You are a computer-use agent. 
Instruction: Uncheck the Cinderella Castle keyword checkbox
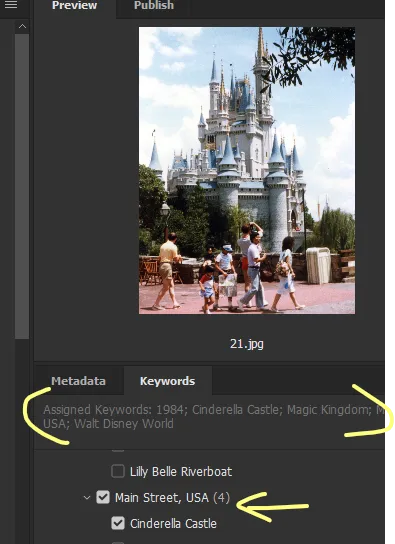(x=118, y=523)
